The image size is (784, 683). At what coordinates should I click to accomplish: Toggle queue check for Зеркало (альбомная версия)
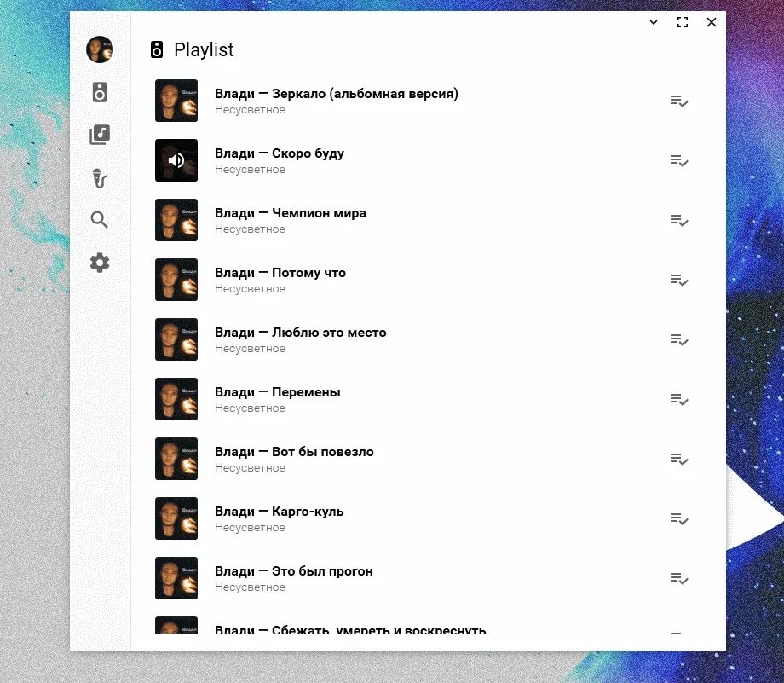tap(679, 101)
